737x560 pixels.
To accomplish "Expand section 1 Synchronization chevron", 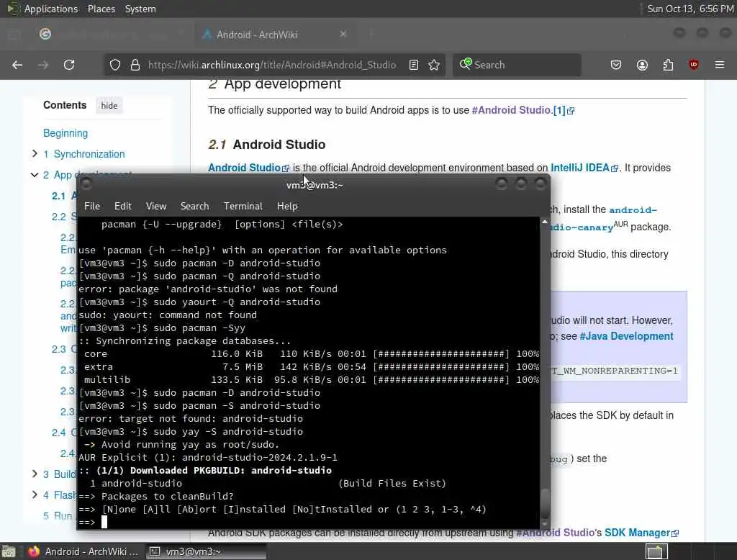I will tap(35, 153).
